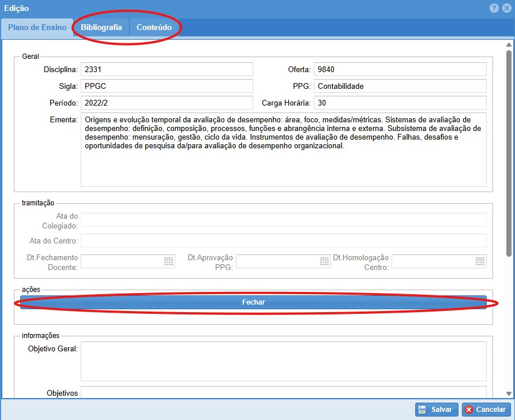The height and width of the screenshot is (420, 515).
Task: Switch to the Conteúdo tab
Action: click(x=154, y=28)
